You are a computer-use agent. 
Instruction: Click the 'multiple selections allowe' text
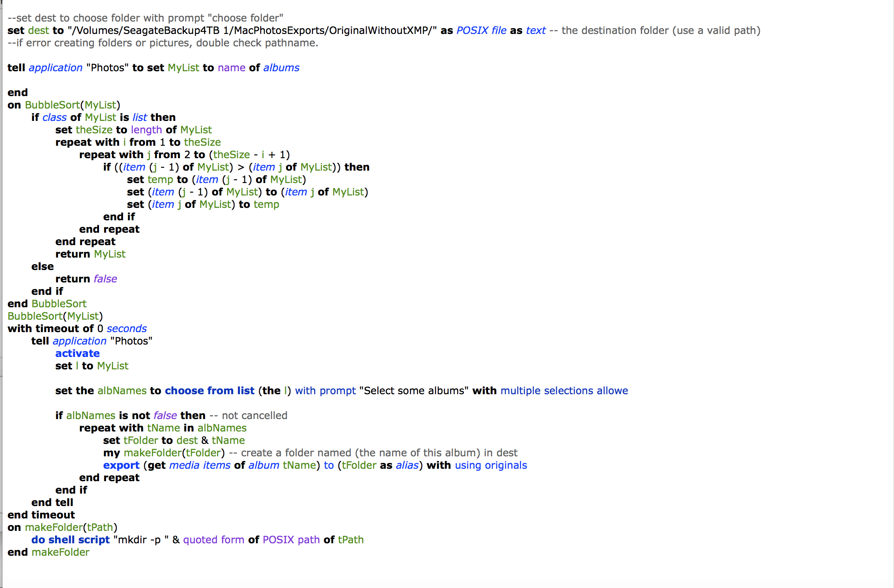tap(564, 390)
